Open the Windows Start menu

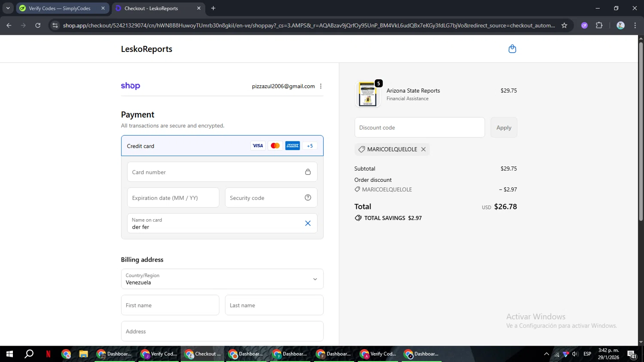click(9, 354)
